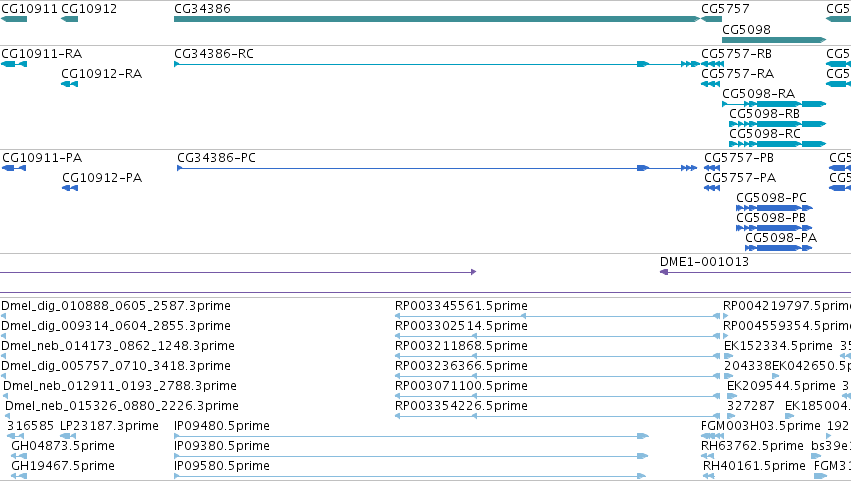Select the 327287 EST label
The image size is (851, 481).
[751, 407]
